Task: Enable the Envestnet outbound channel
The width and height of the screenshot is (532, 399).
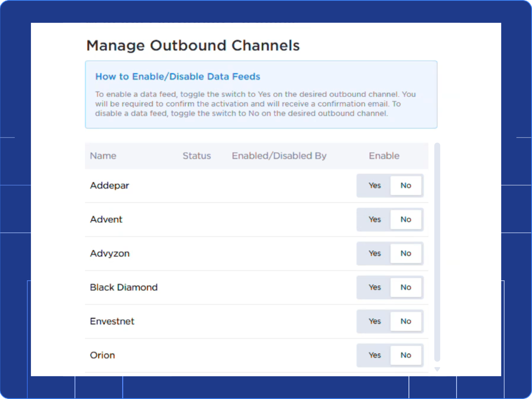Action: (374, 321)
